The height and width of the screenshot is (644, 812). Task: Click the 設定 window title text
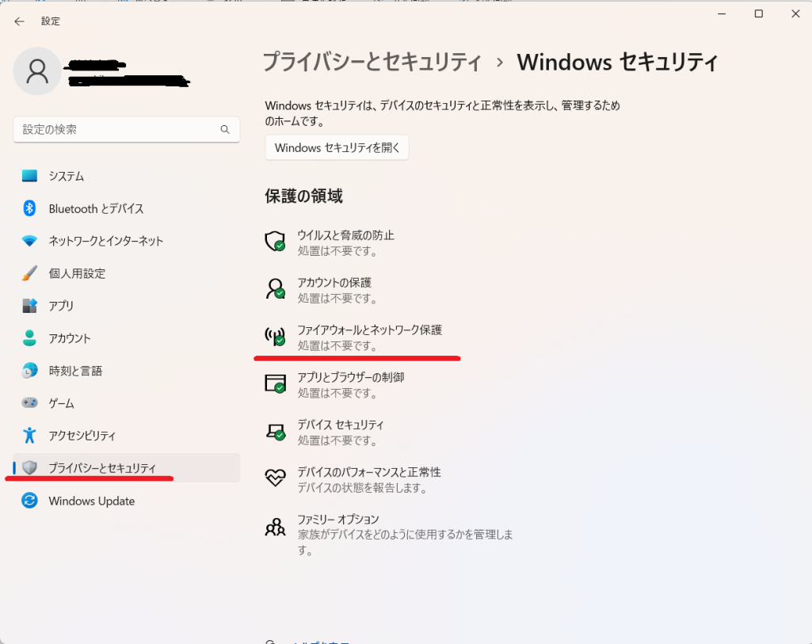point(51,21)
